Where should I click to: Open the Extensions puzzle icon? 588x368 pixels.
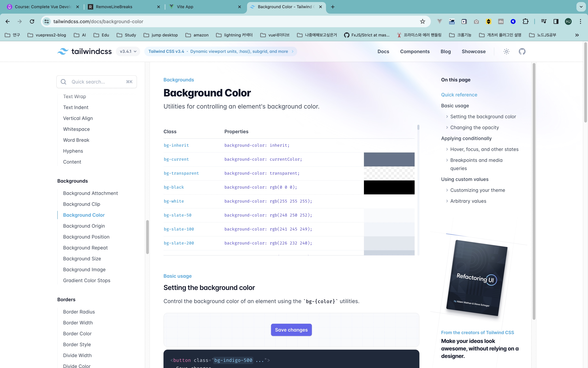[525, 21]
